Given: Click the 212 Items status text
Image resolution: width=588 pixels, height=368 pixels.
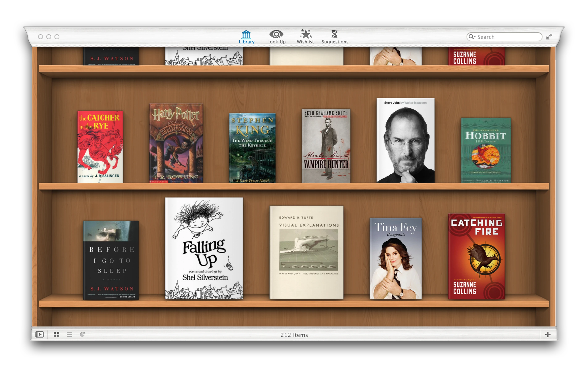Looking at the screenshot, I should [x=294, y=335].
